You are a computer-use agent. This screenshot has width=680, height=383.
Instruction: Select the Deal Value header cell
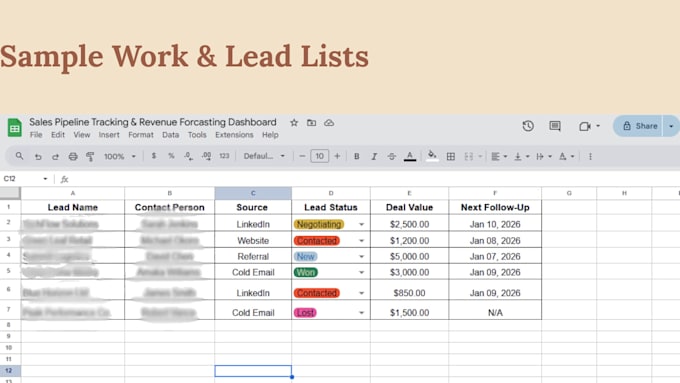409,207
